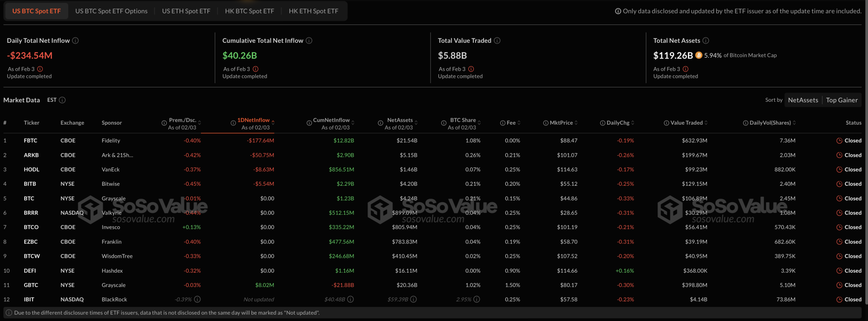The width and height of the screenshot is (868, 321).
Task: Open the Daily Total Net Inflow info icon
Action: point(75,41)
